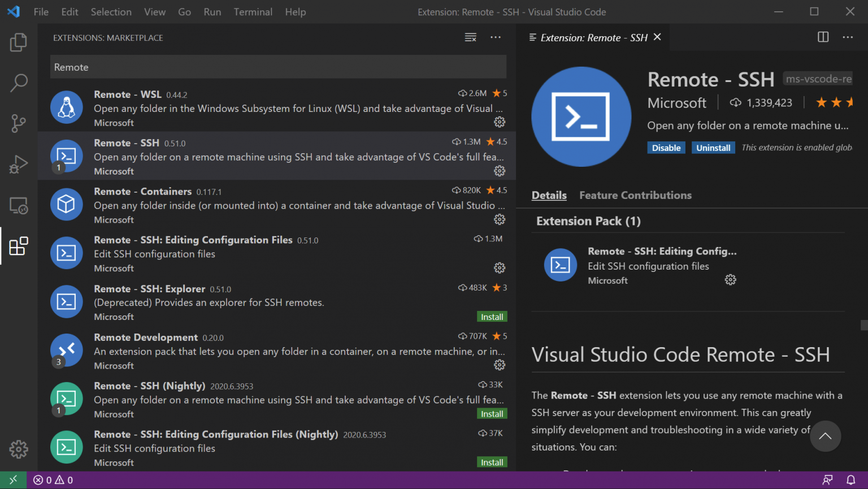Select Remote - Containers in extension list

[x=277, y=205]
